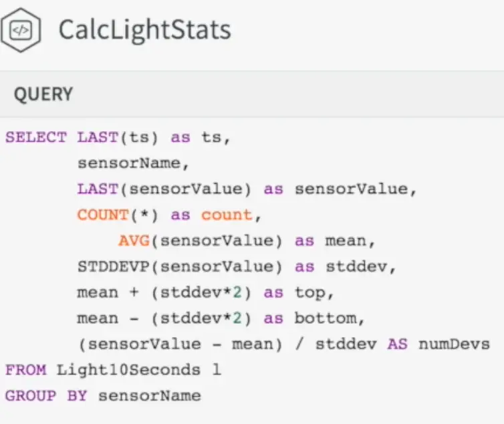Click the orange count alias
Image resolution: width=504 pixels, height=424 pixels.
pos(227,215)
